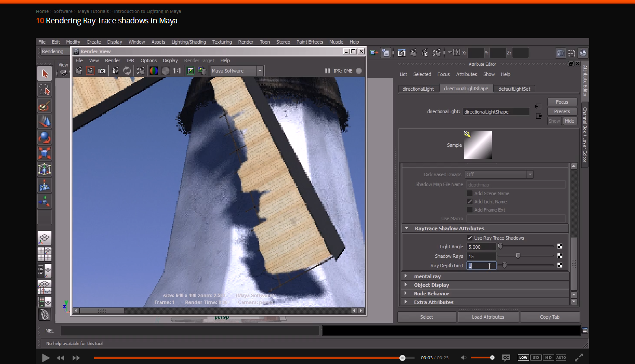635x364 pixels.
Task: Open render settings in Render View toolbar
Action: pos(140,71)
